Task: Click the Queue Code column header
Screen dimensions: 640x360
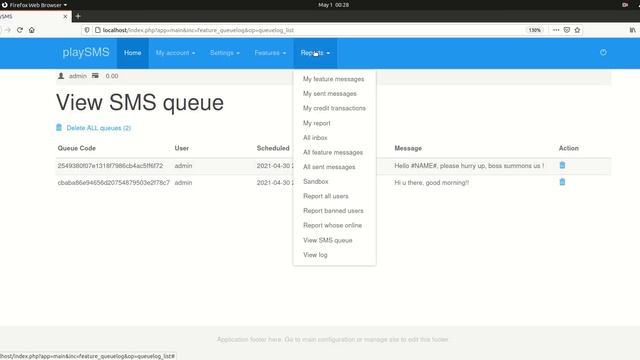Action: (x=76, y=148)
